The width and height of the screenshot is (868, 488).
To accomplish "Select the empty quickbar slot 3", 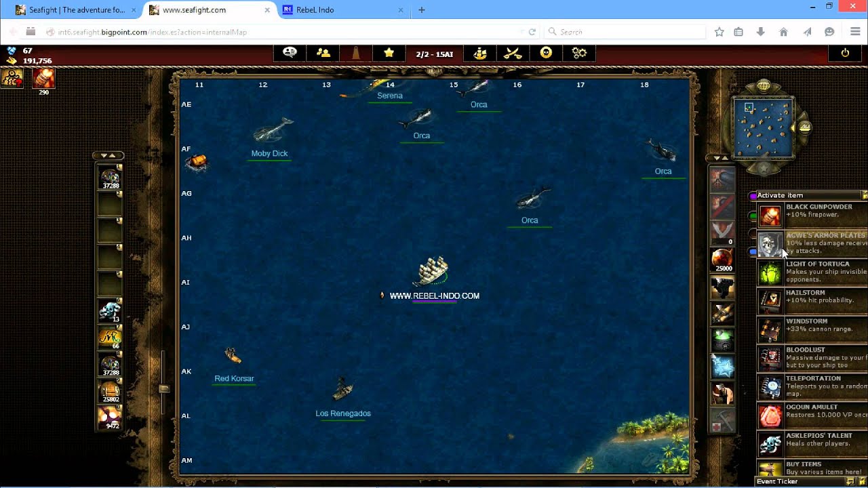I will tap(110, 230).
